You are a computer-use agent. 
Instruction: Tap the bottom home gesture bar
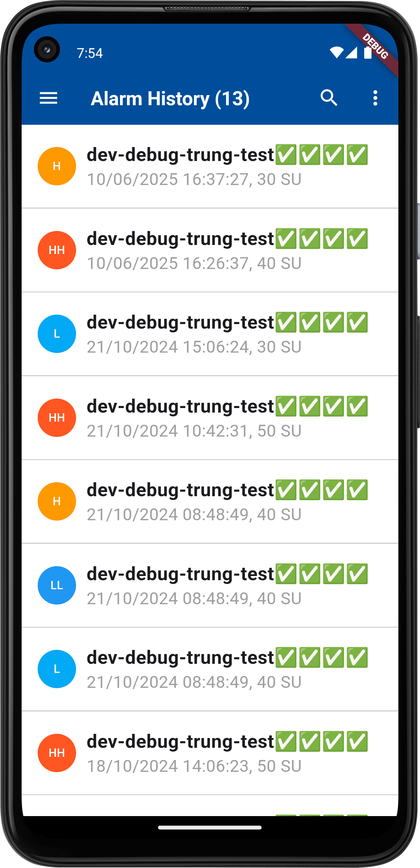210,828
